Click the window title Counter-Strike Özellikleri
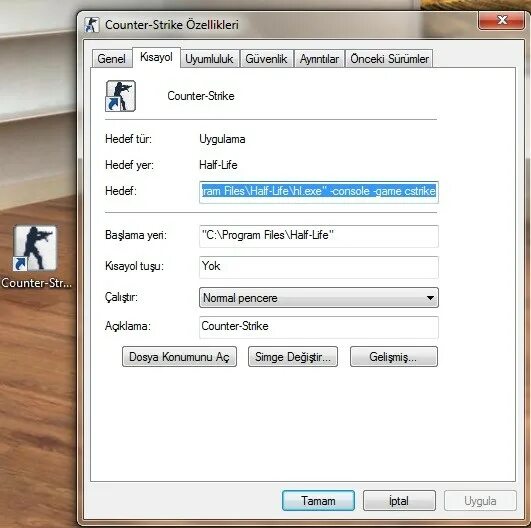531x528 pixels. (172, 25)
